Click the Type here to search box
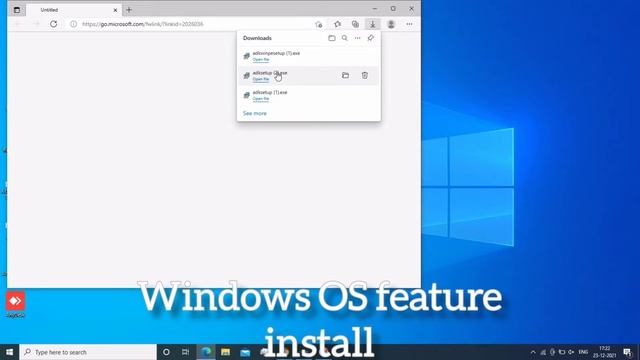This screenshot has width=640, height=360. (88, 352)
